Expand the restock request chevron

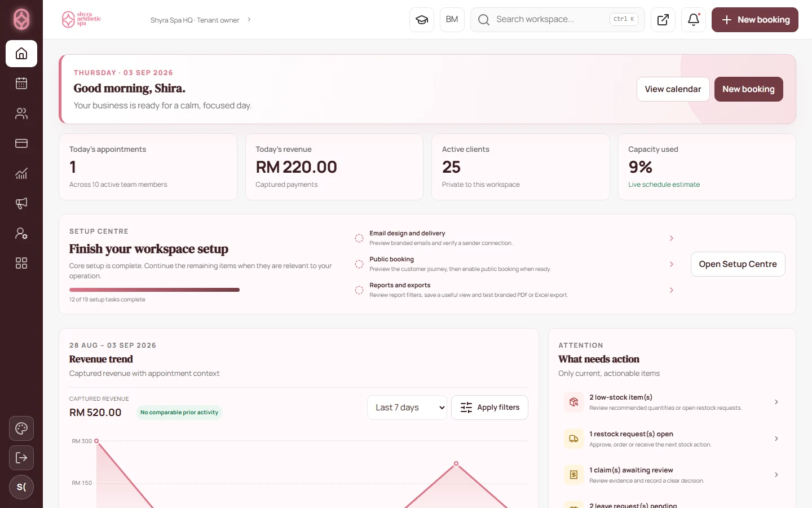pos(776,439)
